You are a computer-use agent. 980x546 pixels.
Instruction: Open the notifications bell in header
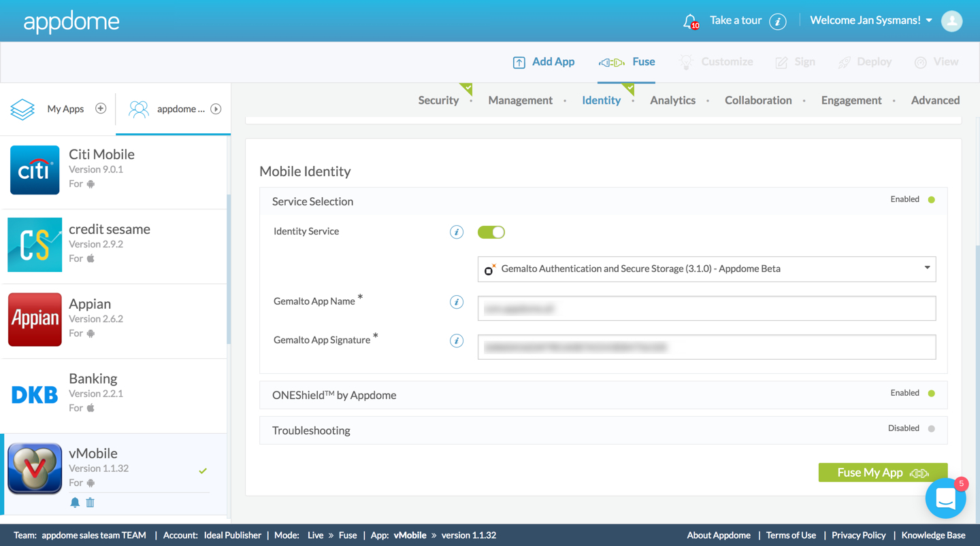690,21
